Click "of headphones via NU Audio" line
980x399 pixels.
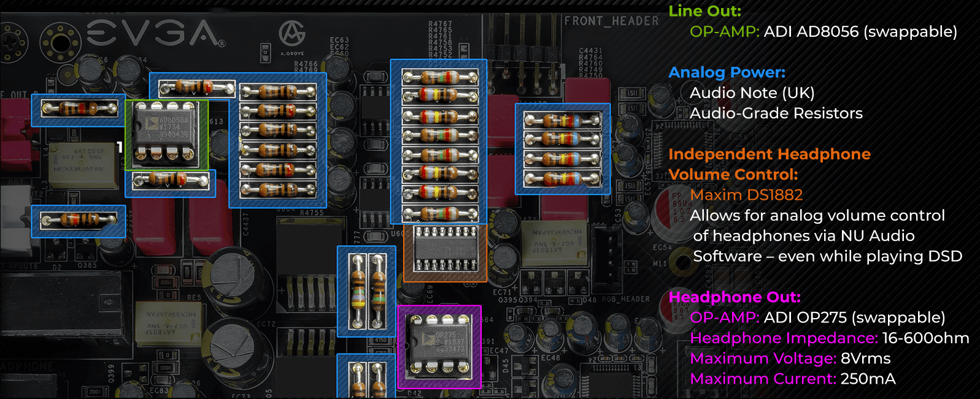803,236
